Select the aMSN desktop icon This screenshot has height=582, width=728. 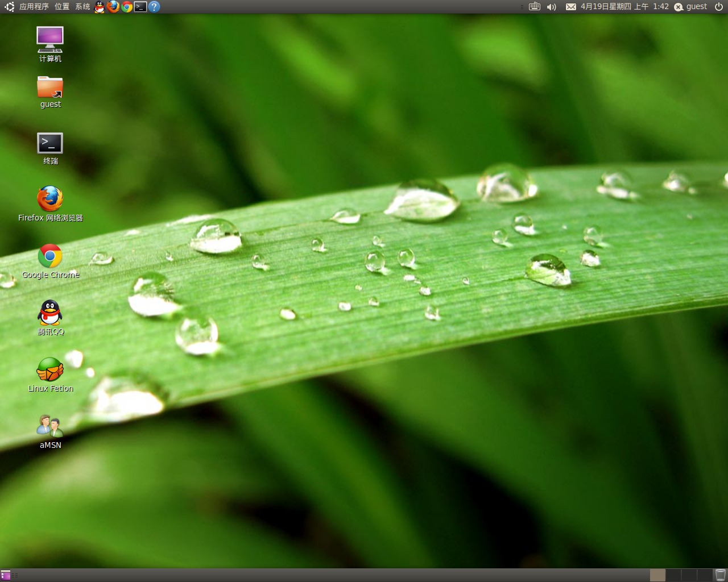point(50,432)
